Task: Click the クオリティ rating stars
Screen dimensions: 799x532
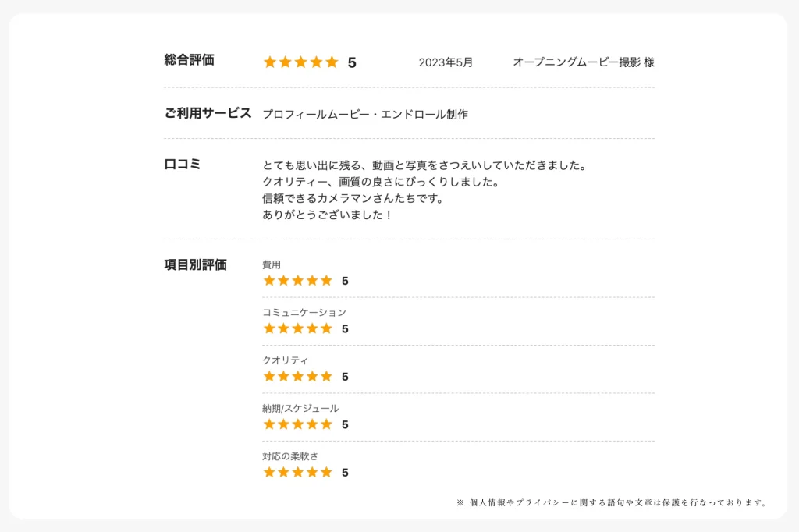Action: pyautogui.click(x=297, y=376)
